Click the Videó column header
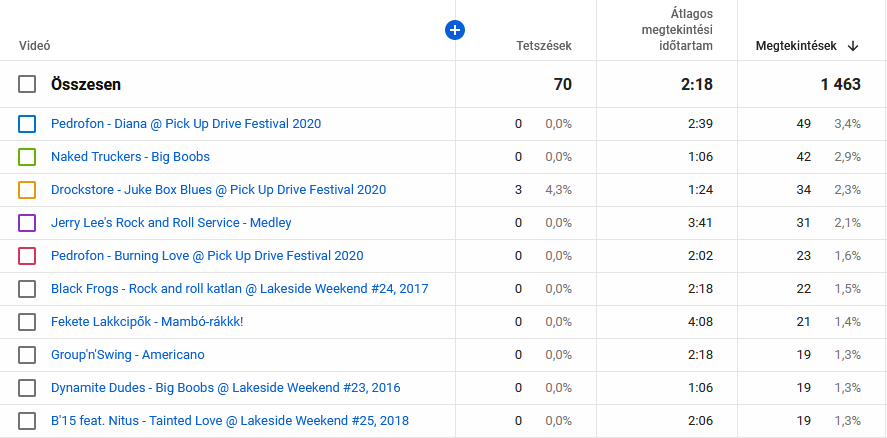887x438 pixels. (x=35, y=46)
